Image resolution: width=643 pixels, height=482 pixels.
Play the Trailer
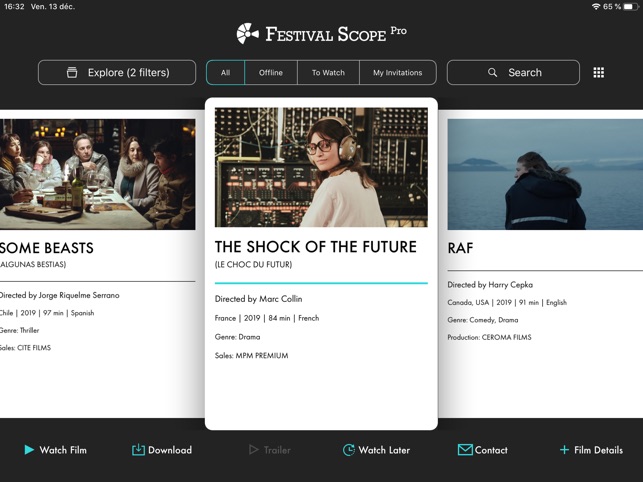point(270,450)
